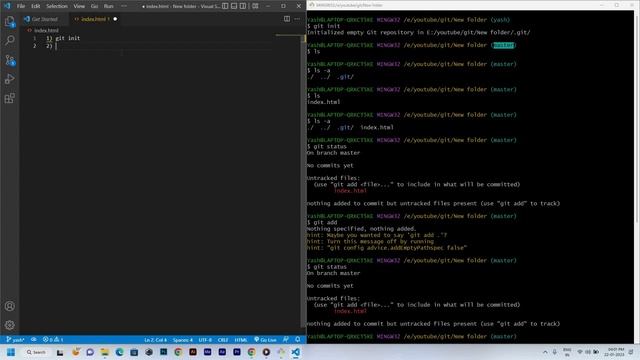Screen dimensions: 640x360
Task: Click highlighted (master) text in terminal
Action: [503, 45]
